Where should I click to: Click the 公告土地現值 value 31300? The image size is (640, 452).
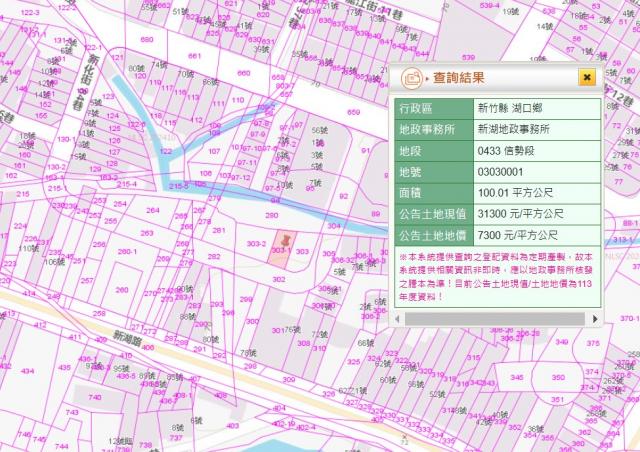coord(520,214)
